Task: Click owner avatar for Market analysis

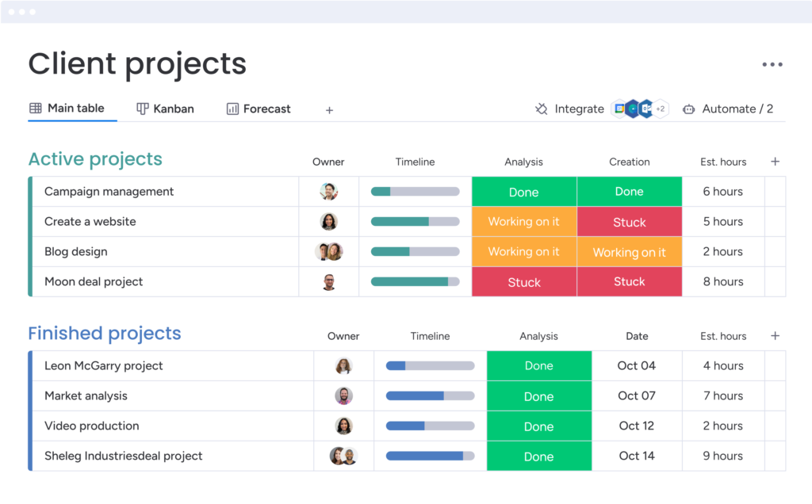Action: coord(343,396)
